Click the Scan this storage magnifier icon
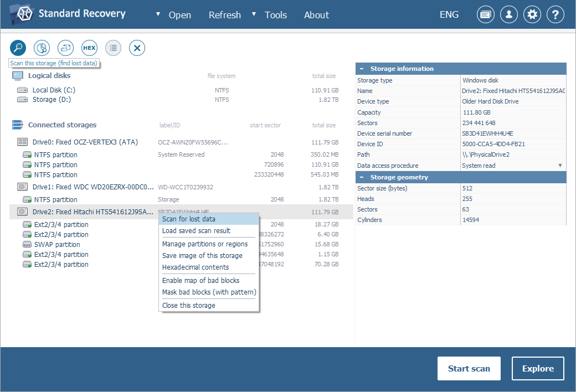 pos(18,48)
